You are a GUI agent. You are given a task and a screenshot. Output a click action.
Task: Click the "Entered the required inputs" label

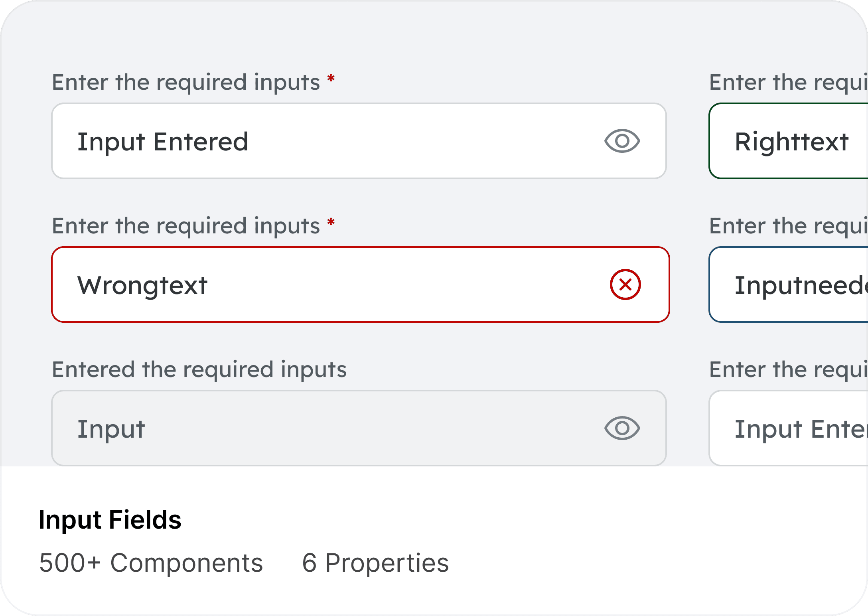pos(199,369)
